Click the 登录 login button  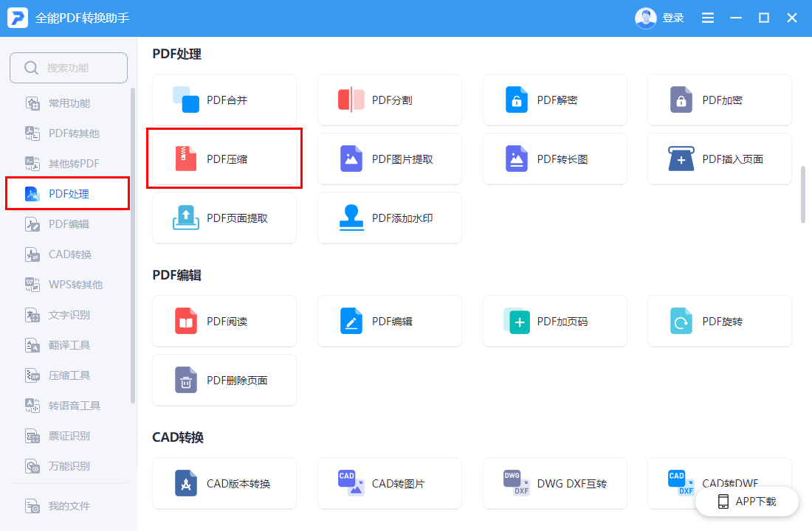click(672, 18)
